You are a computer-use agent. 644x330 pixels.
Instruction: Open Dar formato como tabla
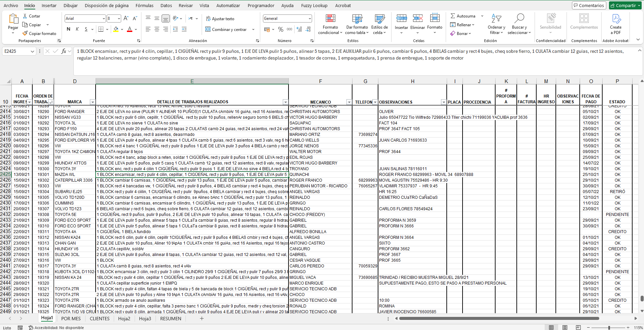pos(357,25)
